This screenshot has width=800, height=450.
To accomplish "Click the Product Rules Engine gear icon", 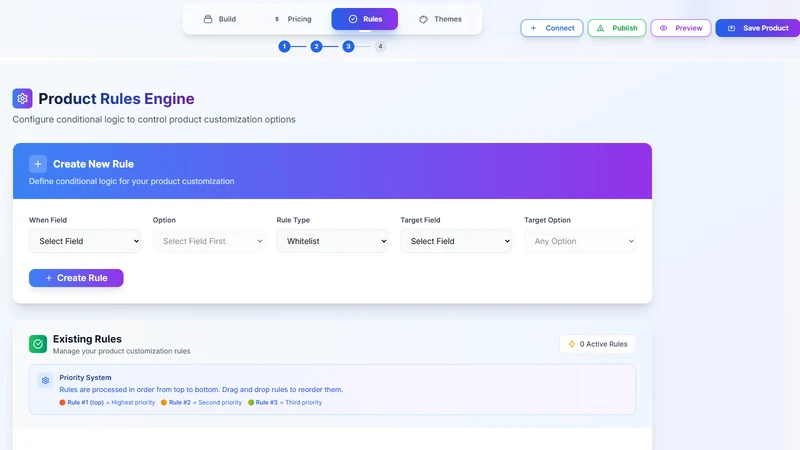I will [22, 98].
